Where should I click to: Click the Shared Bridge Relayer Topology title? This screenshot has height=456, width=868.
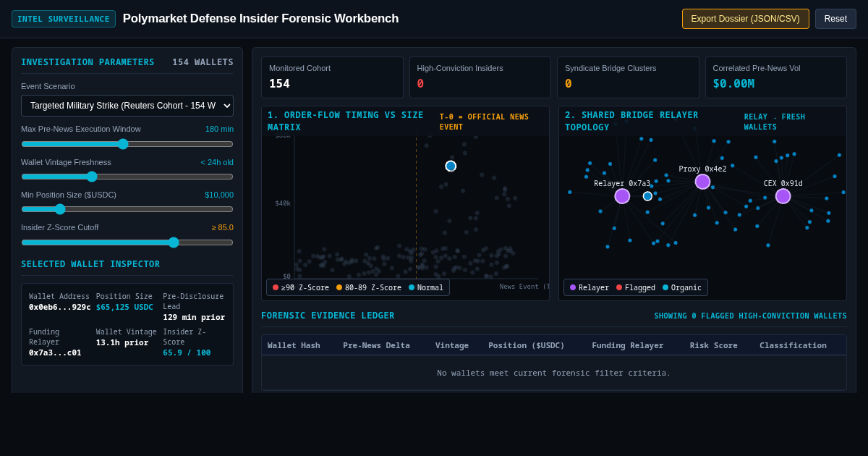point(631,121)
